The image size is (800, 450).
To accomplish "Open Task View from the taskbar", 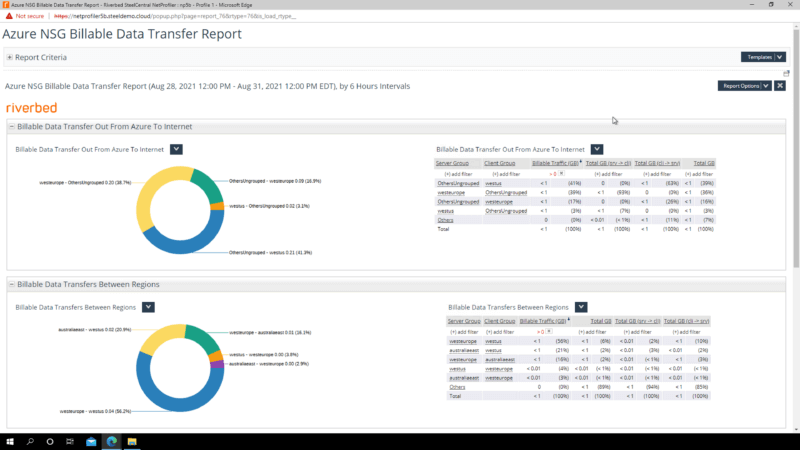I will tap(70, 442).
